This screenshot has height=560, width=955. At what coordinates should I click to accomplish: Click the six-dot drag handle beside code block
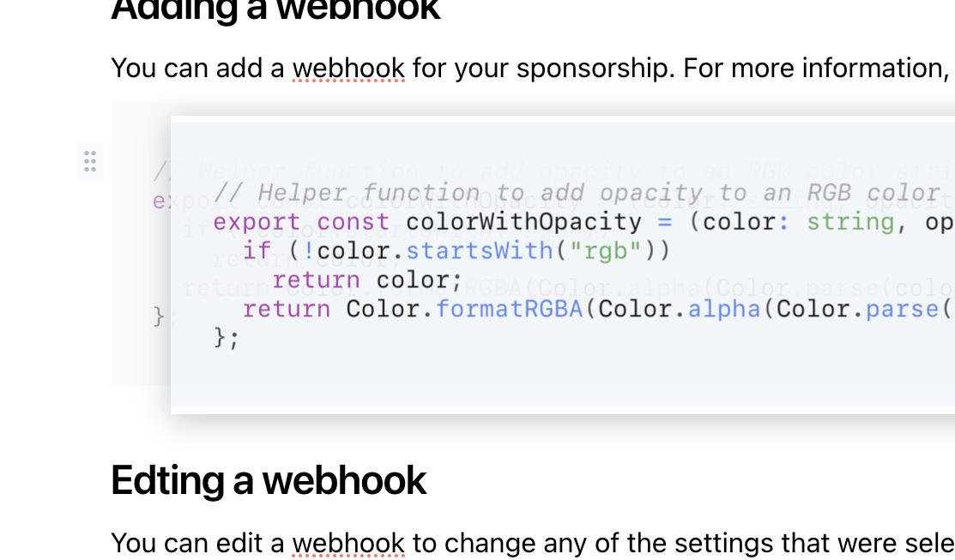pos(90,161)
